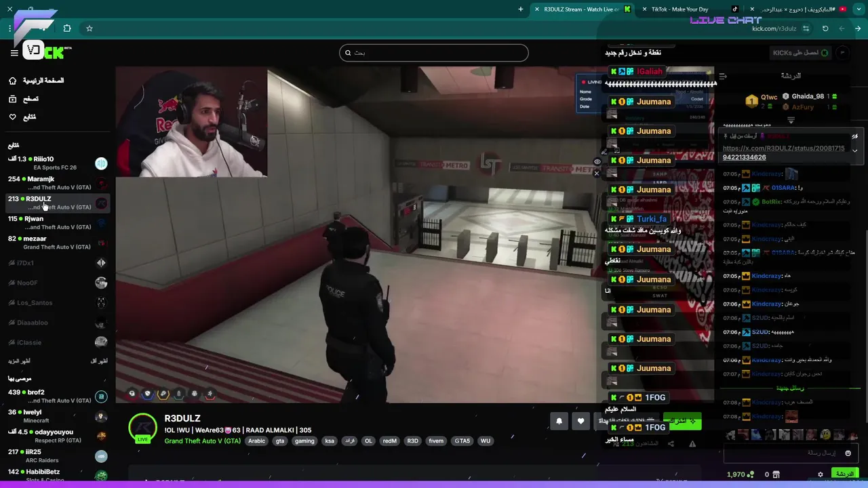Image resolution: width=868 pixels, height=488 pixels.
Task: Click the streamer webcam overlay
Action: click(191, 122)
